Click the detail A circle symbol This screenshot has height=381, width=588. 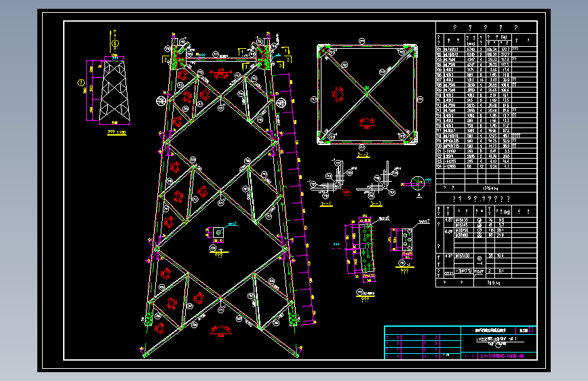tap(417, 183)
